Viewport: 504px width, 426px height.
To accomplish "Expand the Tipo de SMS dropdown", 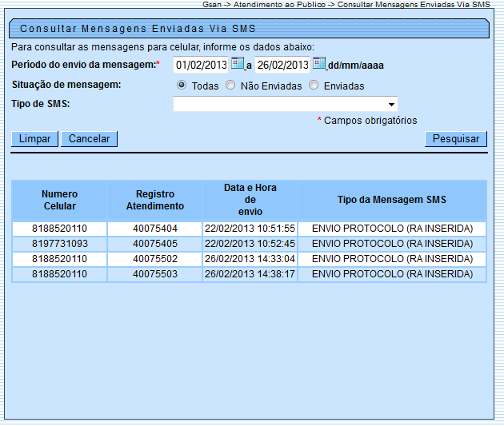I will coord(391,105).
